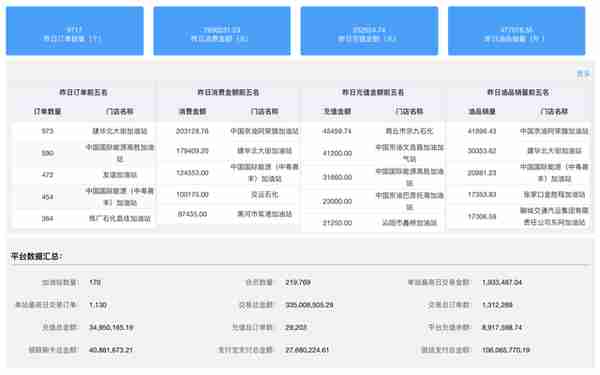The width and height of the screenshot is (600, 375).
Task: Select the row with order count 973
Action: (x=83, y=131)
